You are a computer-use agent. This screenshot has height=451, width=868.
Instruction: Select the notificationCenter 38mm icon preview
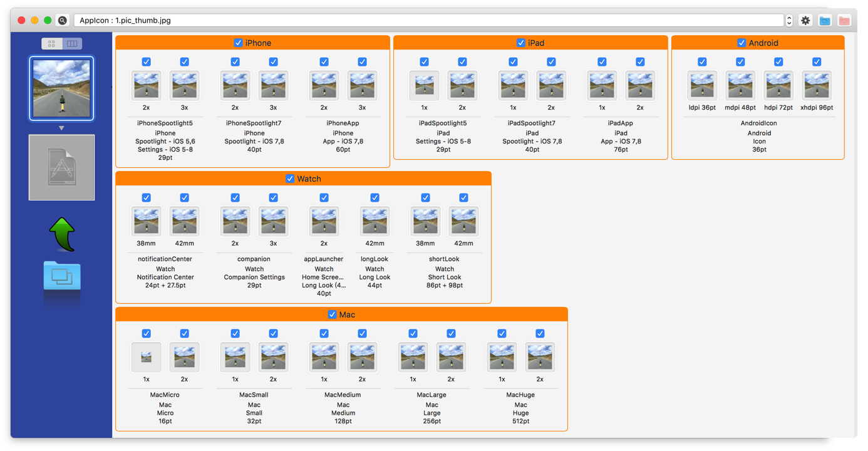tap(146, 221)
